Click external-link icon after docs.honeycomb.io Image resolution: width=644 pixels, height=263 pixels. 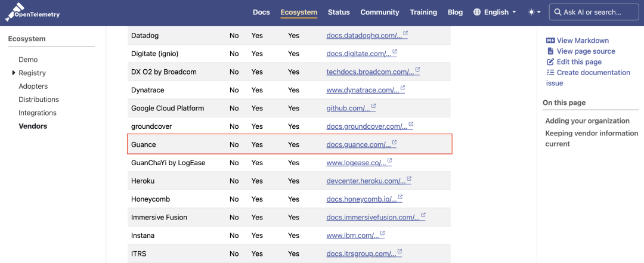pyautogui.click(x=400, y=197)
